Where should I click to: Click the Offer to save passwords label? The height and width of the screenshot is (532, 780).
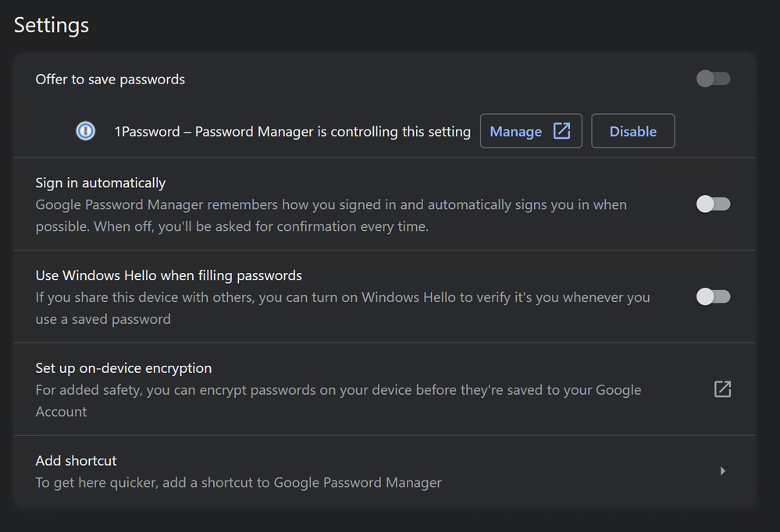(x=110, y=80)
